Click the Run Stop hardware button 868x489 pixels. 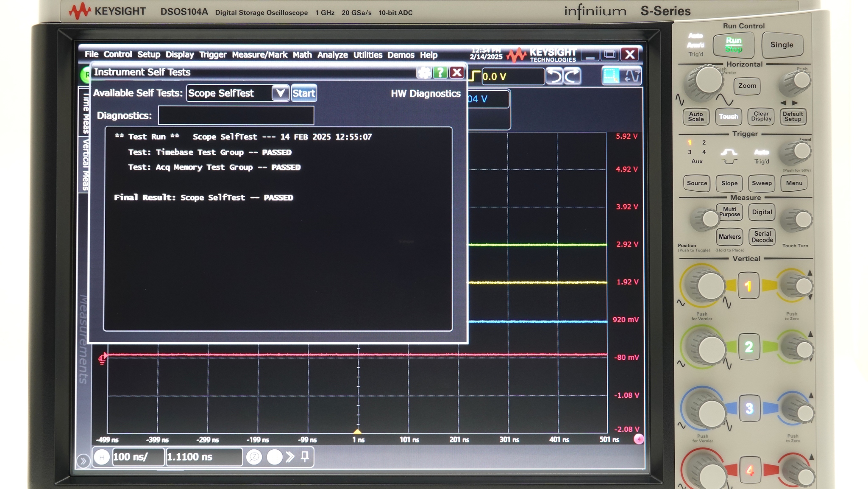[733, 45]
